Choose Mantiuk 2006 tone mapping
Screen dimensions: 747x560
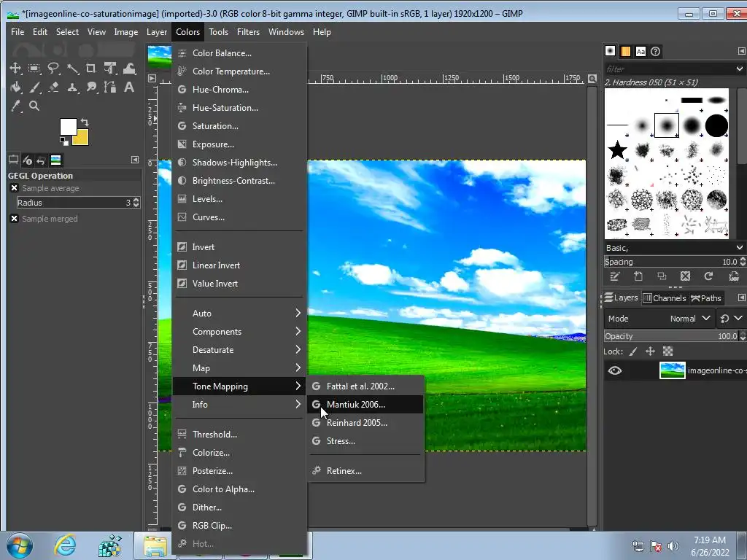365,404
